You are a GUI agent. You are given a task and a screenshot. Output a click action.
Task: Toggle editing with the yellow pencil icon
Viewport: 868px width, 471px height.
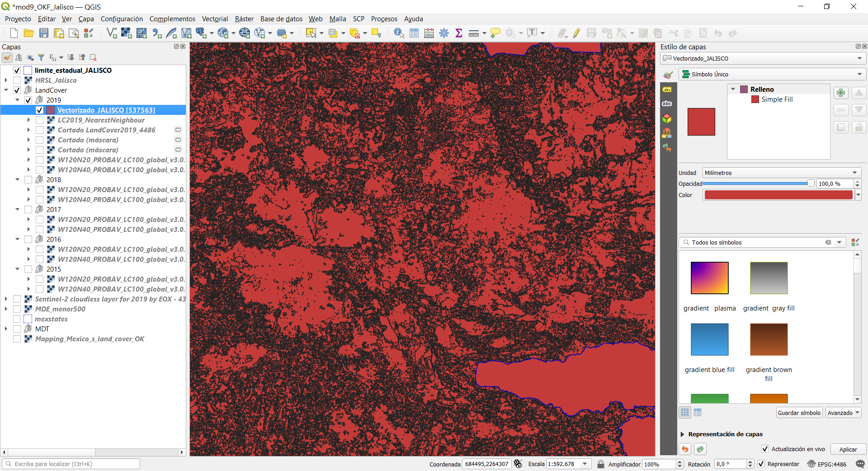coord(576,33)
